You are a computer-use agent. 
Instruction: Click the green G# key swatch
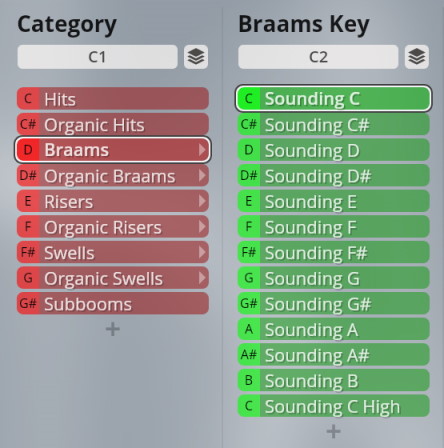click(x=249, y=304)
